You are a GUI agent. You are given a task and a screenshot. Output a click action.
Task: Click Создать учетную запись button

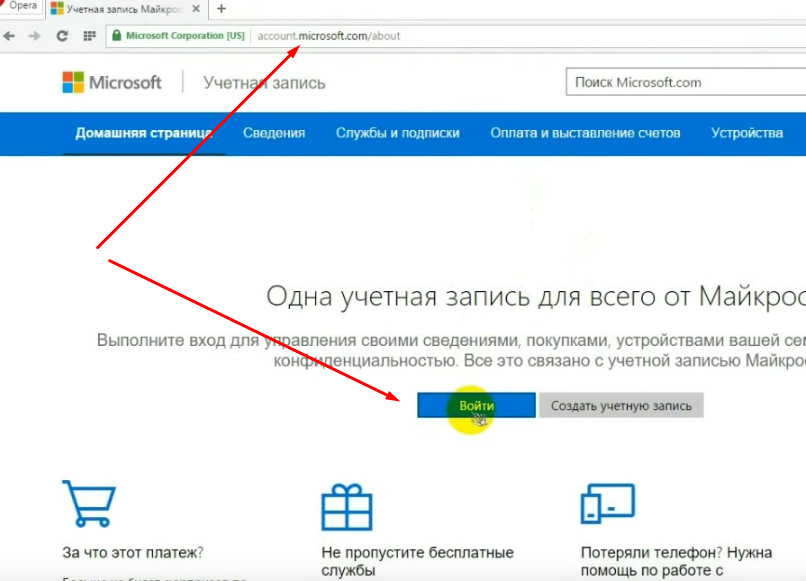coord(621,406)
